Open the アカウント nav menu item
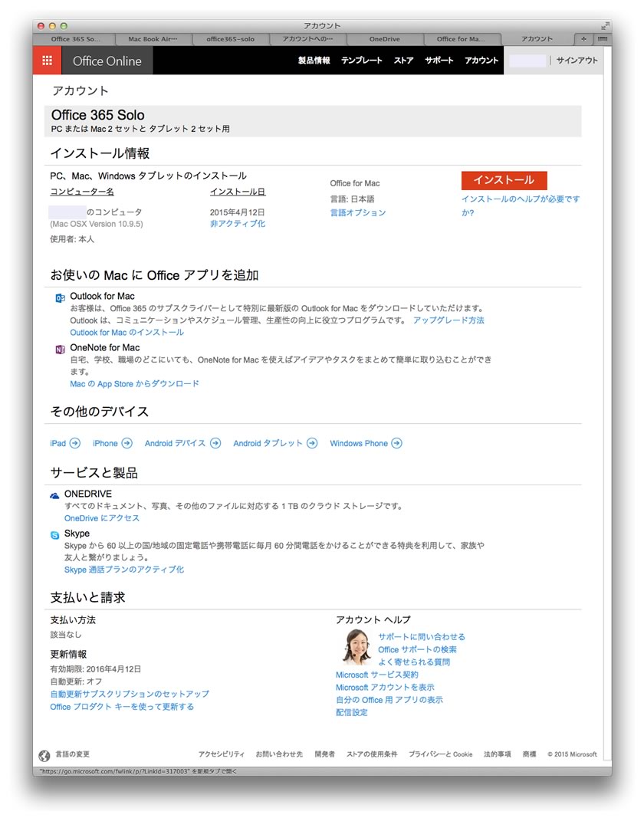Image resolution: width=644 pixels, height=821 pixels. (481, 61)
